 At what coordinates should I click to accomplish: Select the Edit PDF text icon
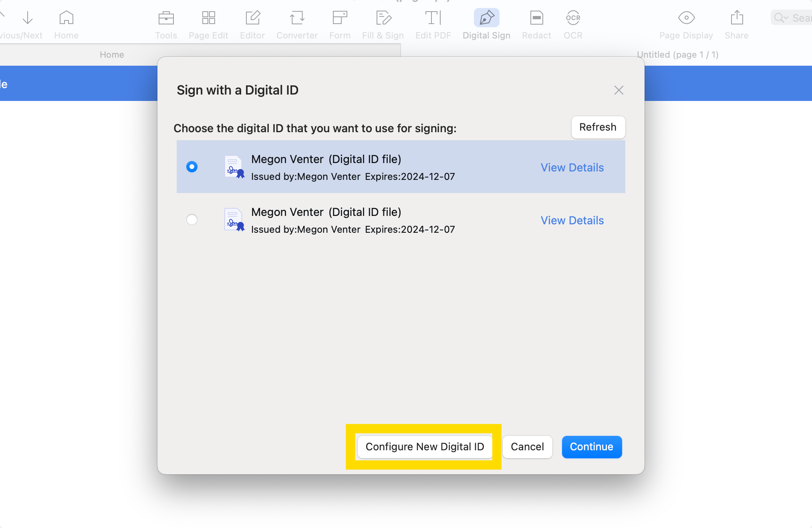433,18
